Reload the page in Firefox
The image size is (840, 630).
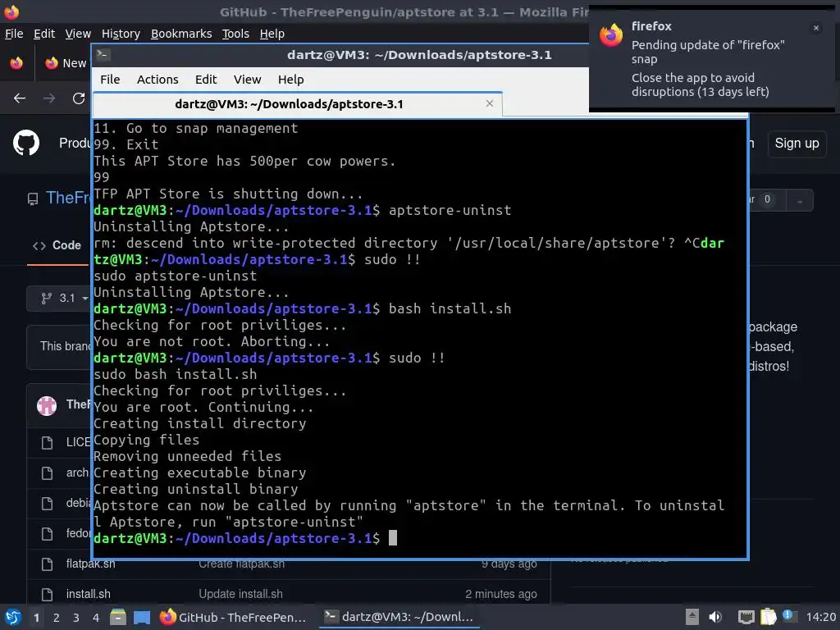(79, 98)
